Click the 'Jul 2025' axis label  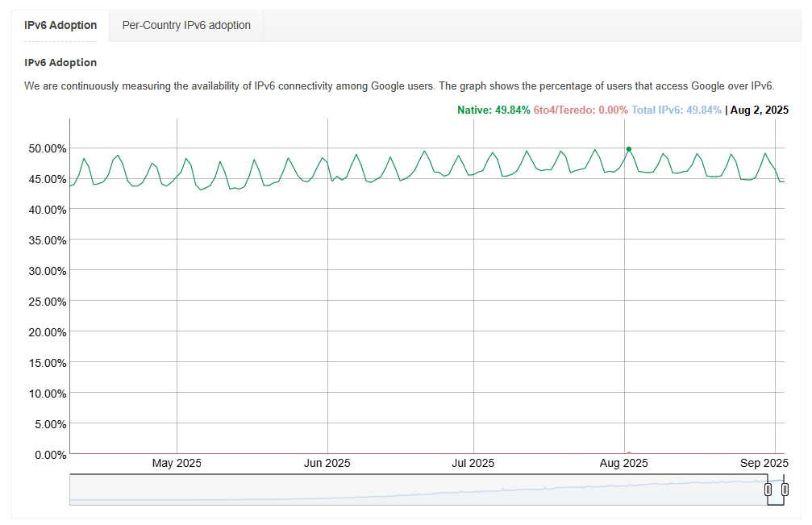473,463
